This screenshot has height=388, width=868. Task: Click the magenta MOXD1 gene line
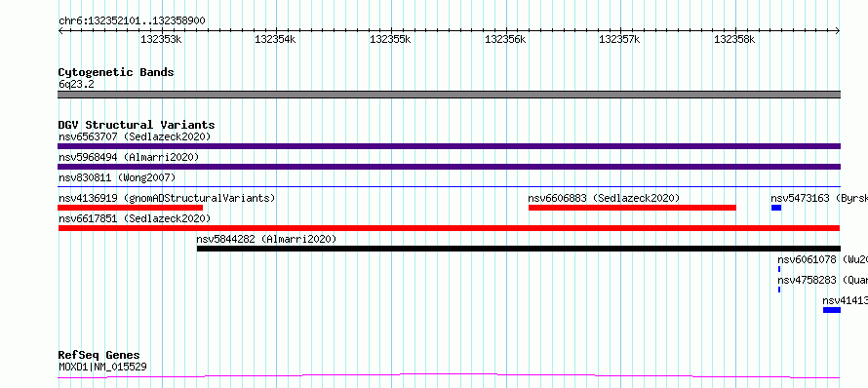(x=449, y=376)
